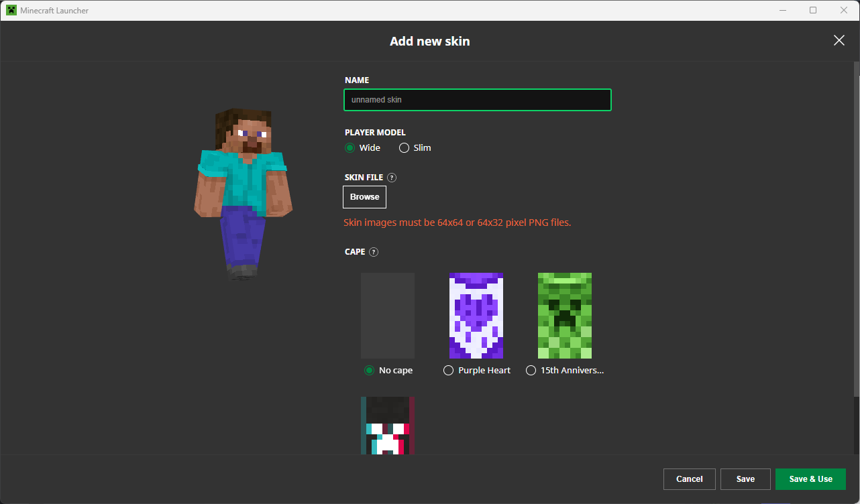Click the Save button

tap(745, 479)
